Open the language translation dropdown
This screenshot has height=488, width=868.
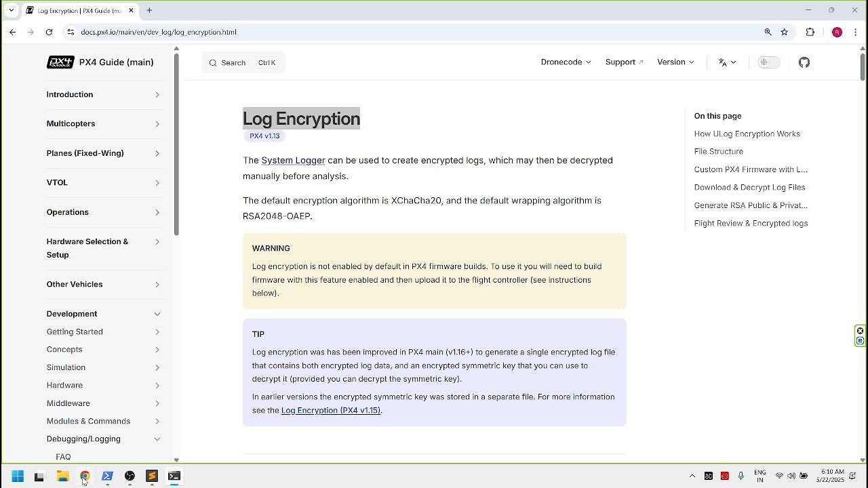click(727, 62)
